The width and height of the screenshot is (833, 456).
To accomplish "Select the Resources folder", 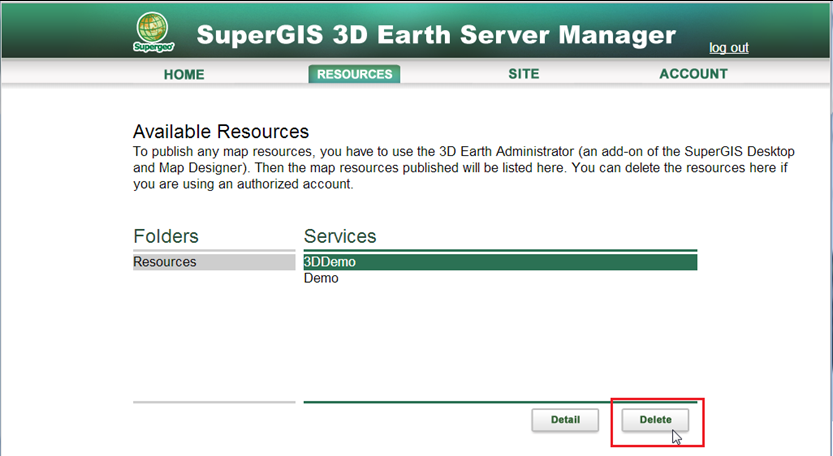I will tap(214, 262).
